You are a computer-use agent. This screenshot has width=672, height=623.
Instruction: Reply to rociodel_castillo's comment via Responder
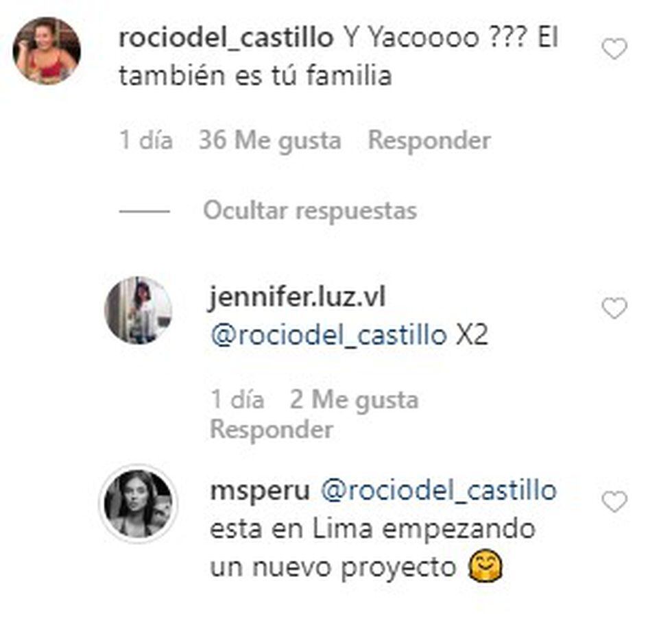click(429, 140)
